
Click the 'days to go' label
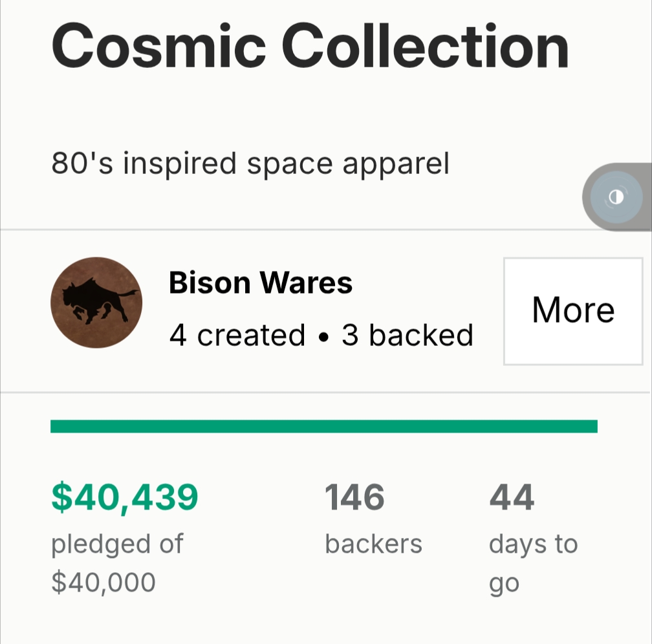(532, 544)
